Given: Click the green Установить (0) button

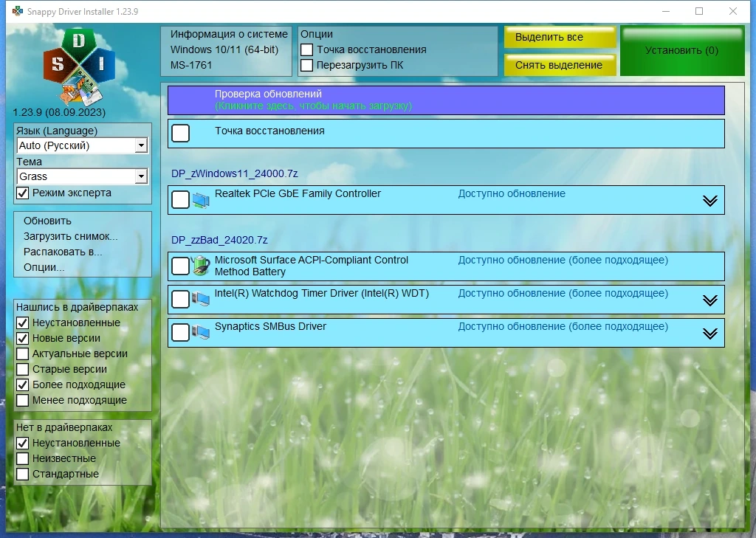Looking at the screenshot, I should [682, 51].
